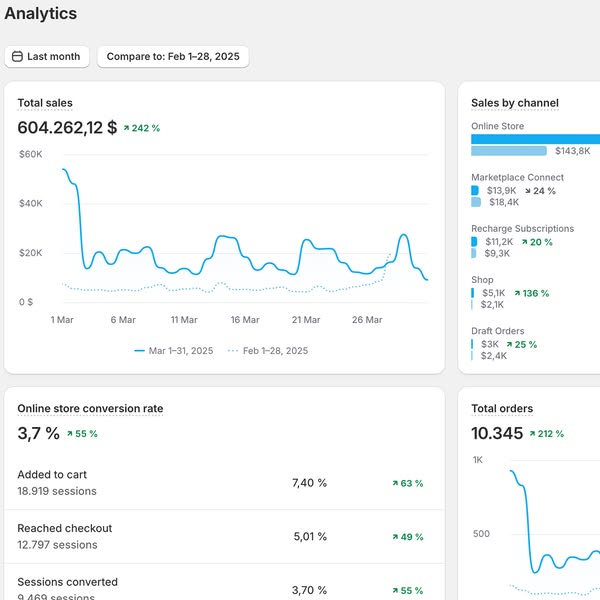This screenshot has width=600, height=600.
Task: Click the trend arrow beside Reached checkout 49 %
Action: point(396,537)
